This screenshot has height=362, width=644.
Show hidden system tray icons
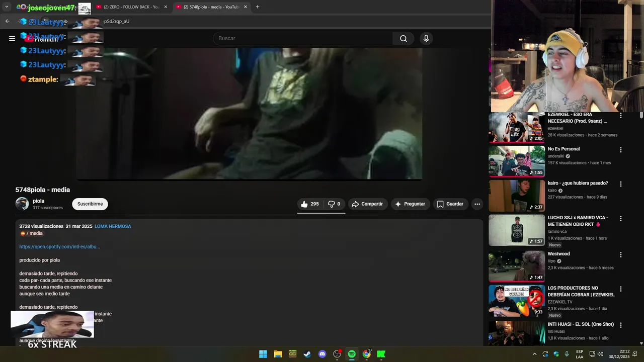(x=534, y=354)
